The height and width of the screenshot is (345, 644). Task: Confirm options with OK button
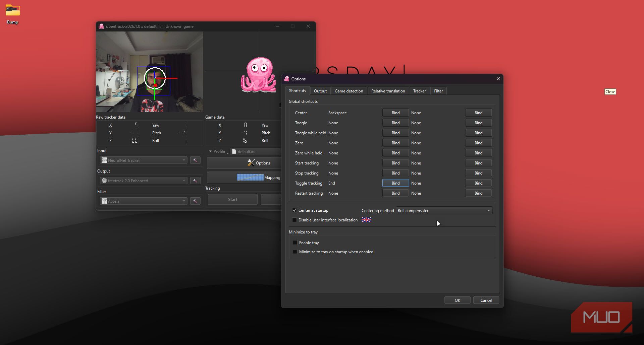pyautogui.click(x=457, y=300)
